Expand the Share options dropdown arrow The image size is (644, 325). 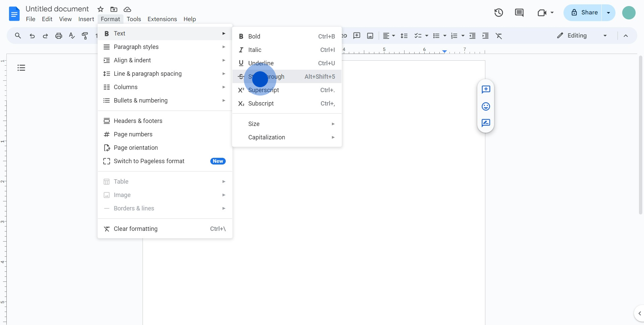(608, 13)
